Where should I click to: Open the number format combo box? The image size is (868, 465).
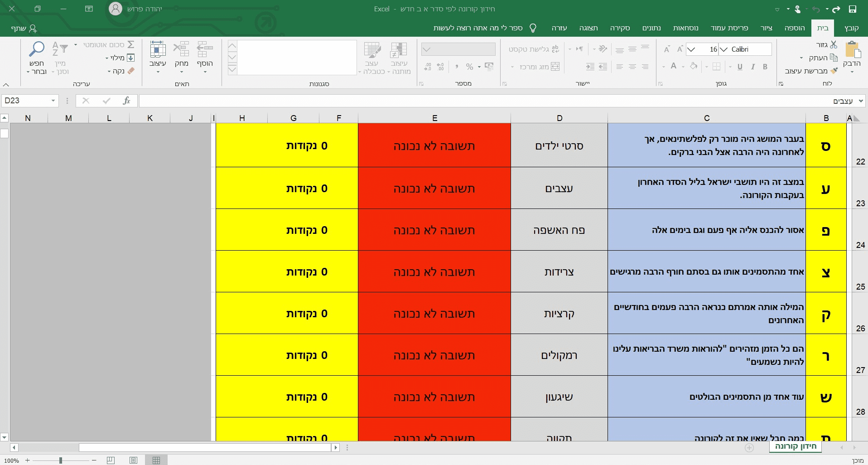[458, 49]
